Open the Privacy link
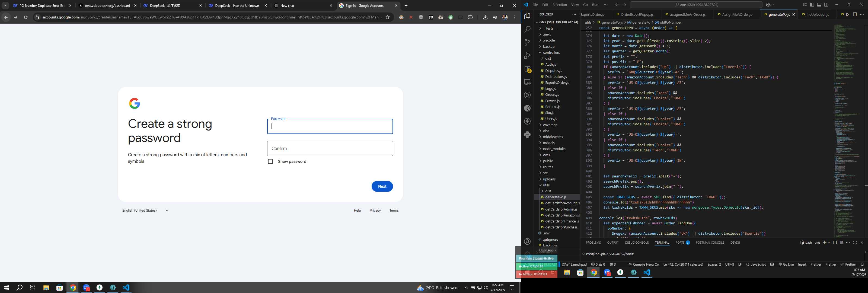Image resolution: width=868 pixels, height=293 pixels. [x=375, y=211]
